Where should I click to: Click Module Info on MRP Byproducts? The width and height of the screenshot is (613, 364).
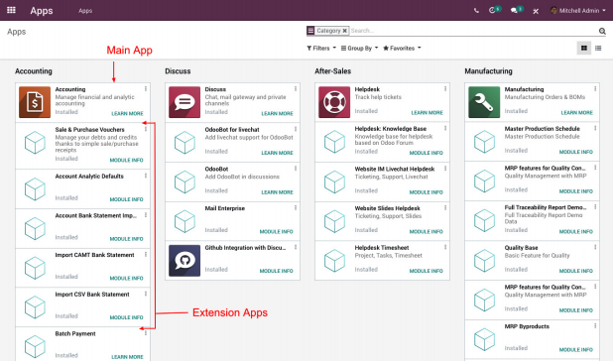576,349
